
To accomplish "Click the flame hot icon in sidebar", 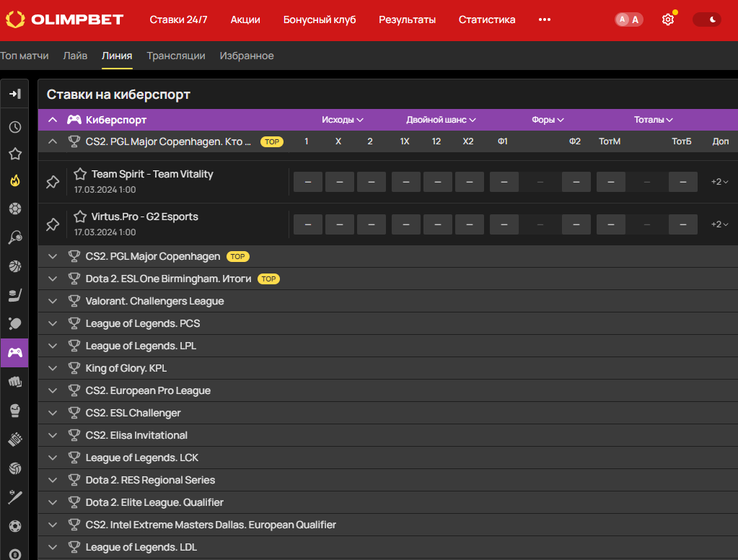I will (15, 181).
